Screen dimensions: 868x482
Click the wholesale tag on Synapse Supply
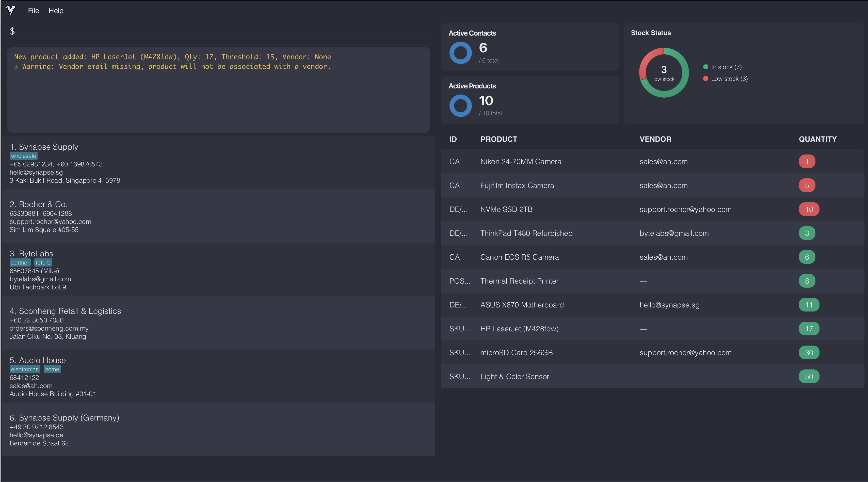pos(23,156)
